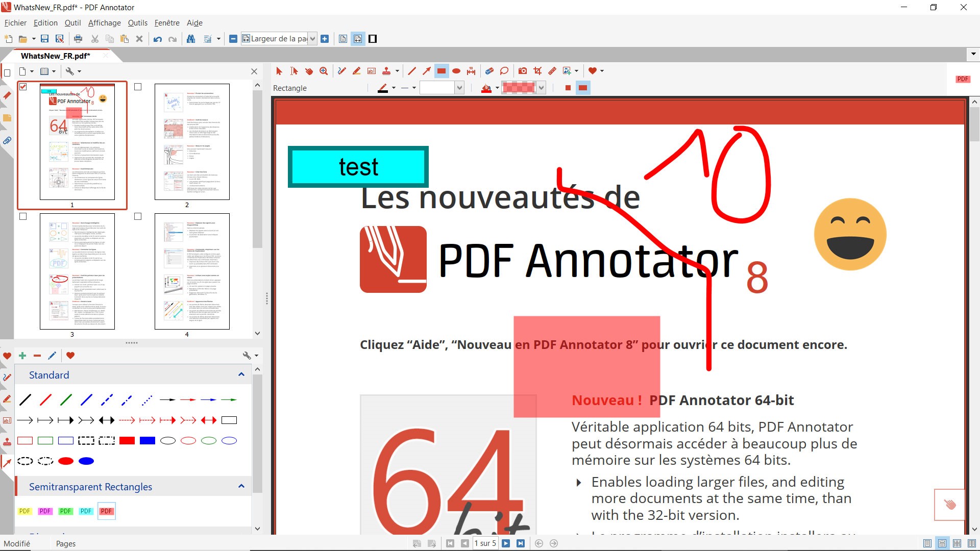This screenshot has width=980, height=551.
Task: Create a new document with toolbar icon
Action: click(8, 39)
